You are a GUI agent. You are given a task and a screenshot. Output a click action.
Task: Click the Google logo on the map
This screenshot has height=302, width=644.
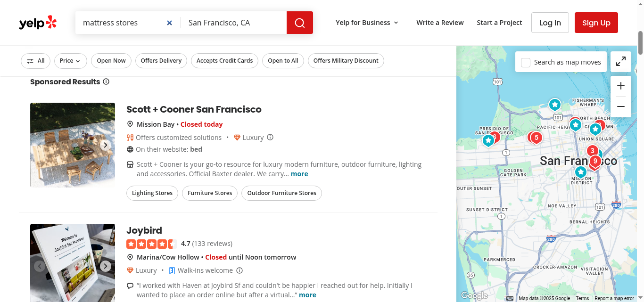click(474, 295)
